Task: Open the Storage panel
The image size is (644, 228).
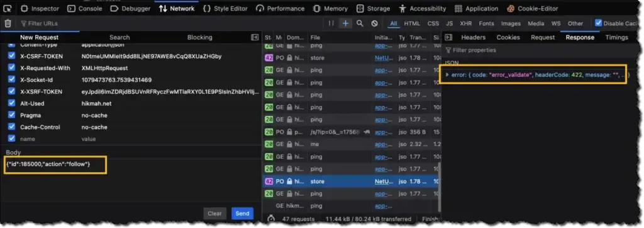Action: coord(373,8)
